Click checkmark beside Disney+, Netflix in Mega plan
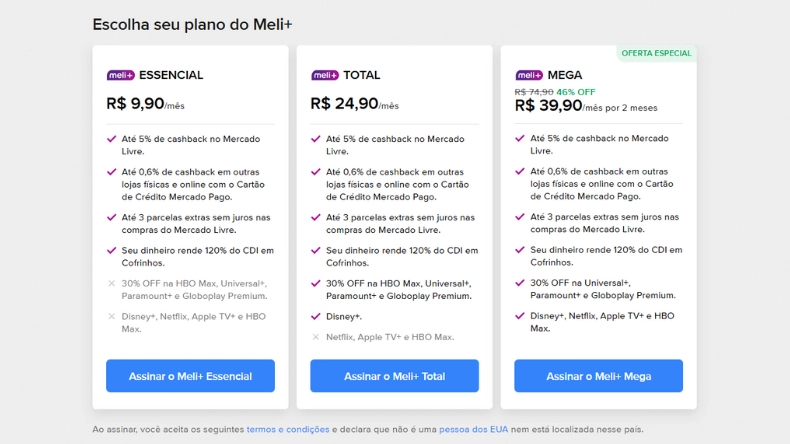 [520, 316]
